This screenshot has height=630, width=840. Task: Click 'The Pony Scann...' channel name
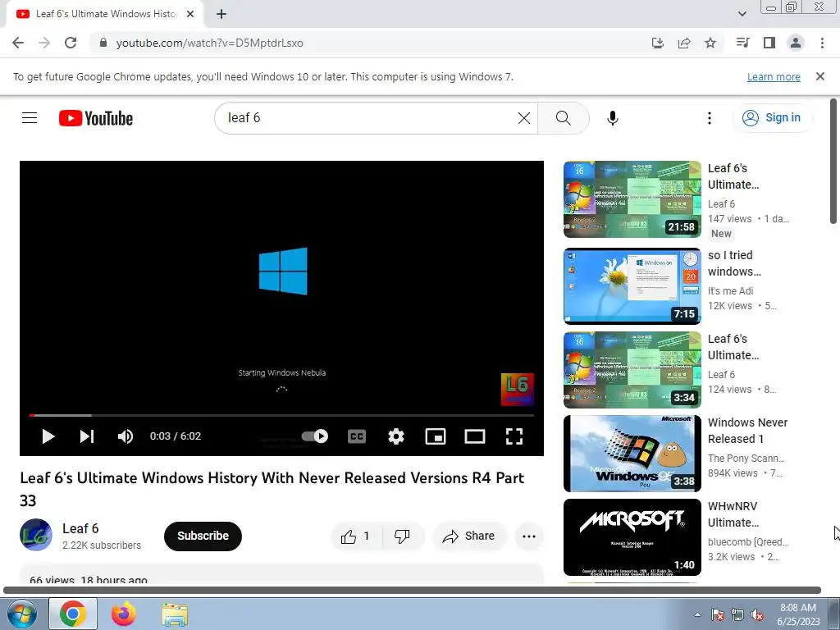746,458
